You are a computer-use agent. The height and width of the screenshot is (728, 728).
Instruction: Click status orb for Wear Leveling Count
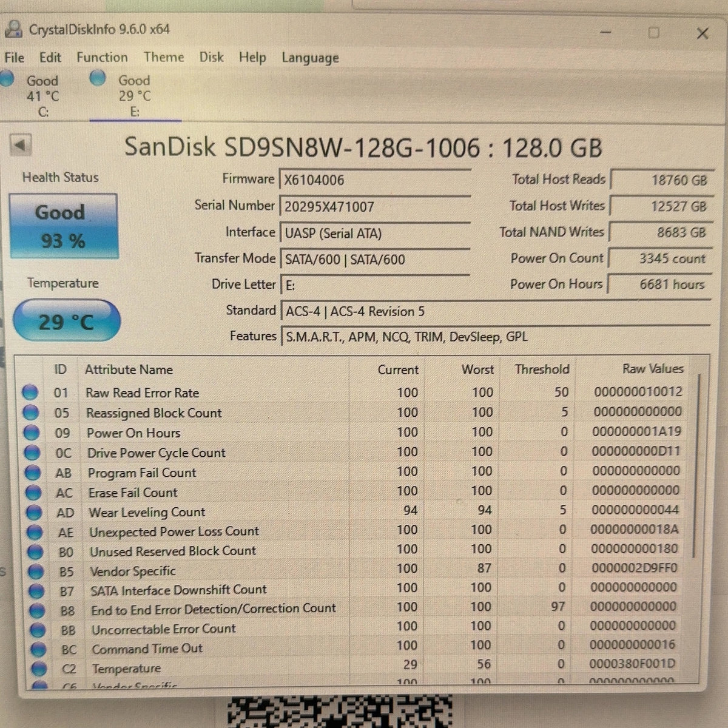pos(33,513)
